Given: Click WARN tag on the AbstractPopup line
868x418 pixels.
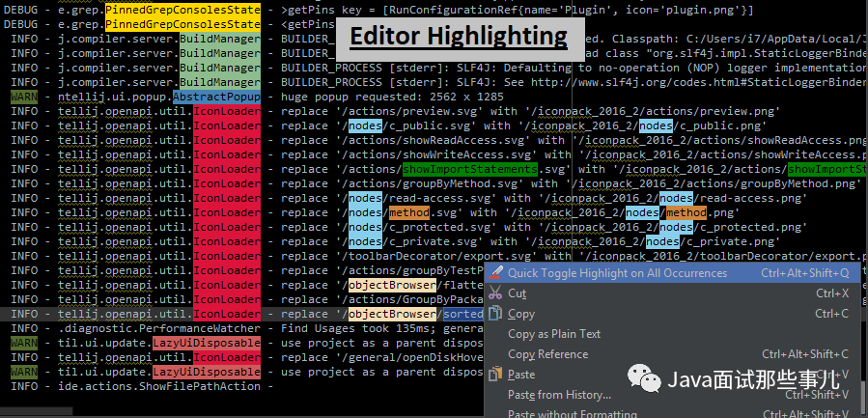Looking at the screenshot, I should pyautogui.click(x=24, y=98).
